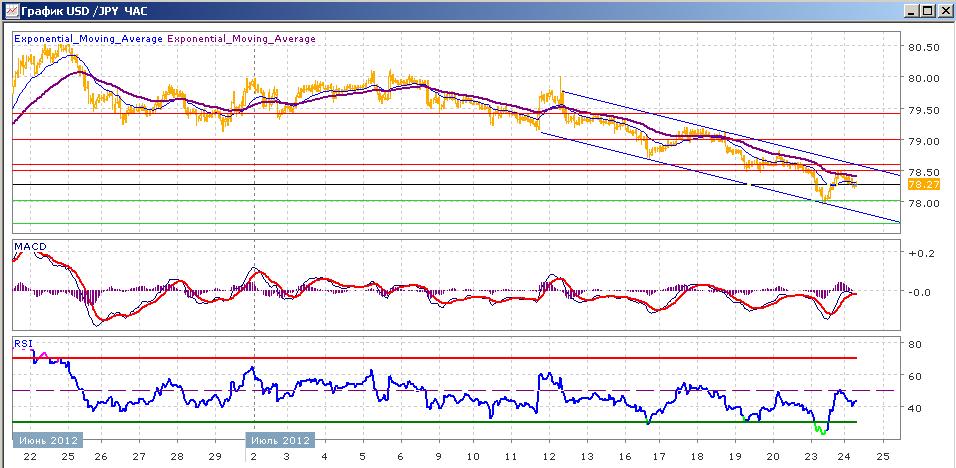This screenshot has width=956, height=468.
Task: Click the 79.00 price axis label
Action: [x=923, y=141]
